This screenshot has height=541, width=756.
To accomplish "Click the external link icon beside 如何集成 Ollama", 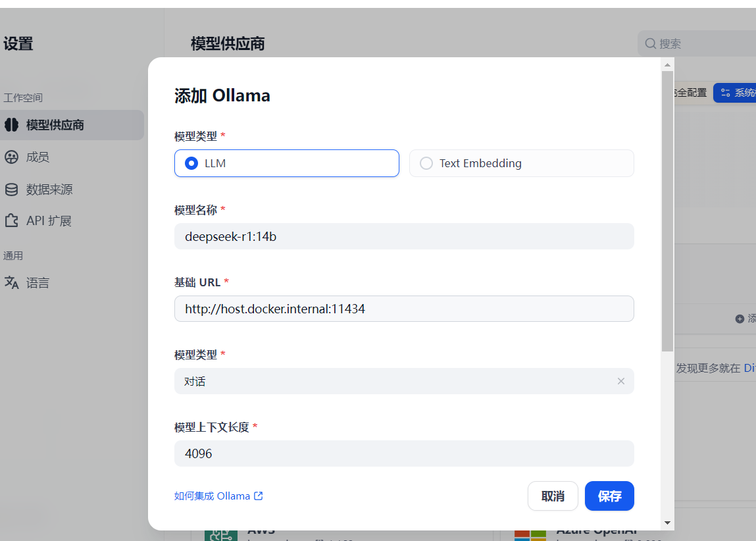I will (259, 496).
